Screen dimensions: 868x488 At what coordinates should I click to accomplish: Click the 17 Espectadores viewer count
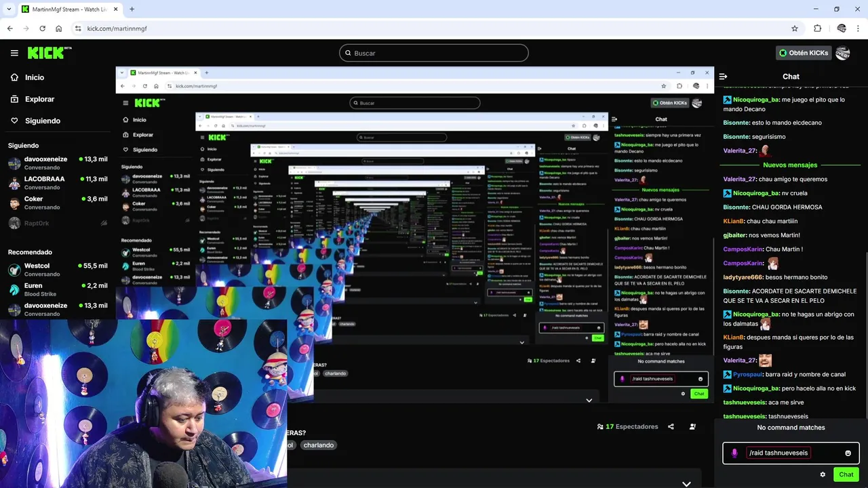pos(627,427)
